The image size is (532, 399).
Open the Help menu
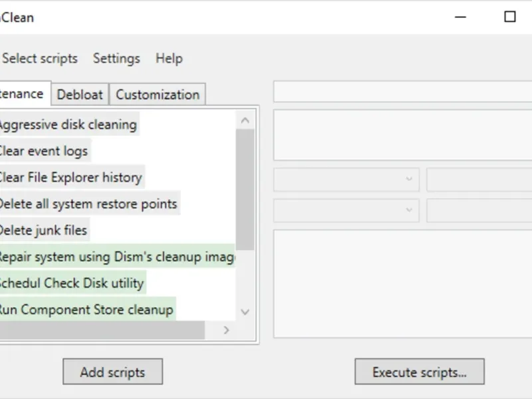pos(169,59)
